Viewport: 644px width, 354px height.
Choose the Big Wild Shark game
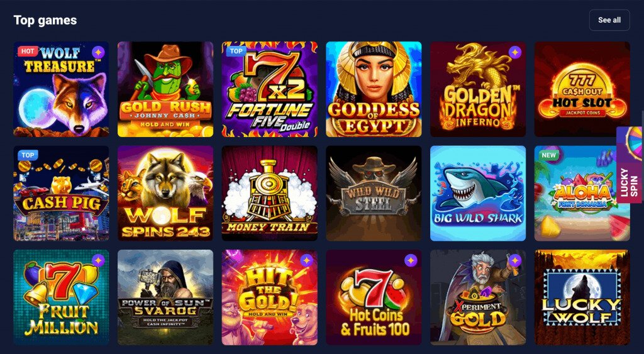pos(478,193)
